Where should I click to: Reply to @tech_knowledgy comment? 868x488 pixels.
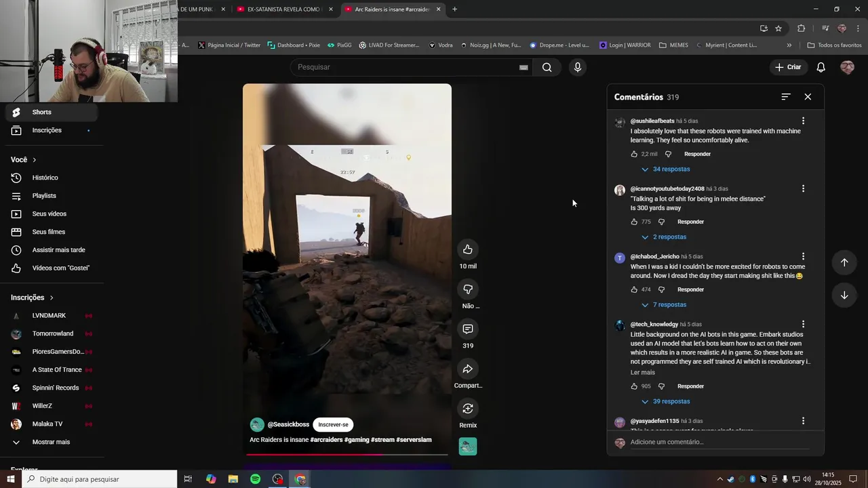click(x=690, y=386)
